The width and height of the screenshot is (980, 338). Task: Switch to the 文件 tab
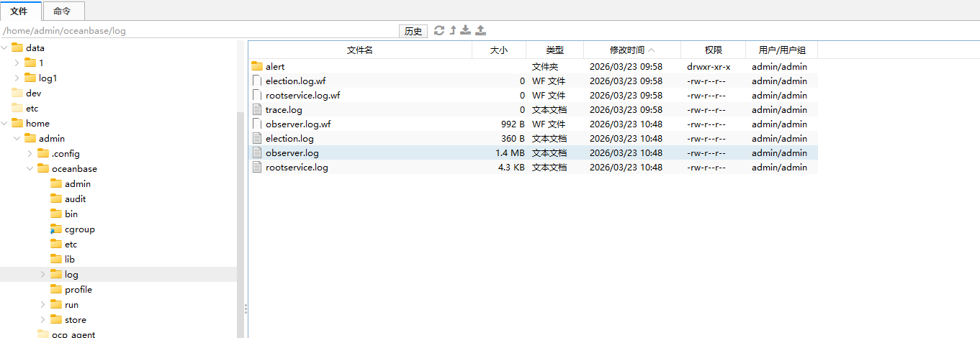pos(19,11)
